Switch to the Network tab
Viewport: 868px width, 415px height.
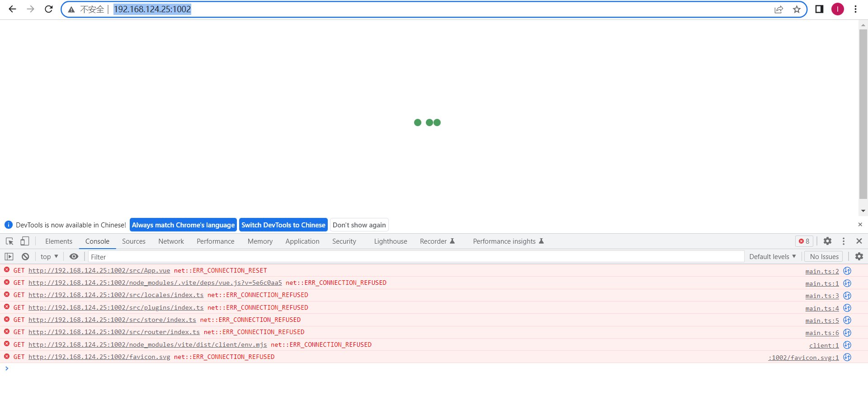pyautogui.click(x=171, y=241)
